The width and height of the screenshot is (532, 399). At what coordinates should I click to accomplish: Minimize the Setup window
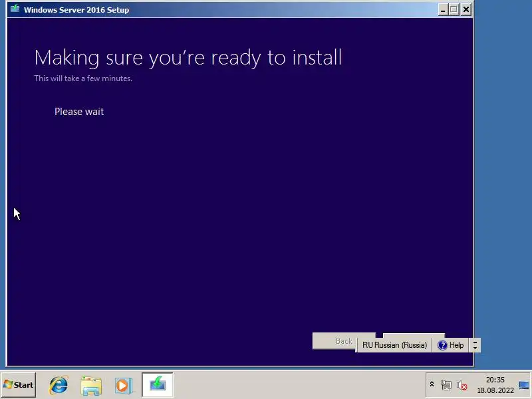click(442, 9)
